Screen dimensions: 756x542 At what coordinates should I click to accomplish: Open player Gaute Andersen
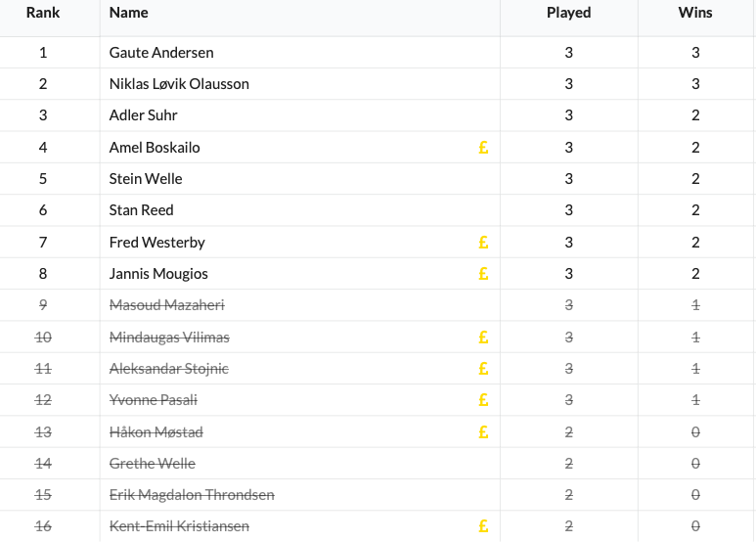pyautogui.click(x=161, y=53)
